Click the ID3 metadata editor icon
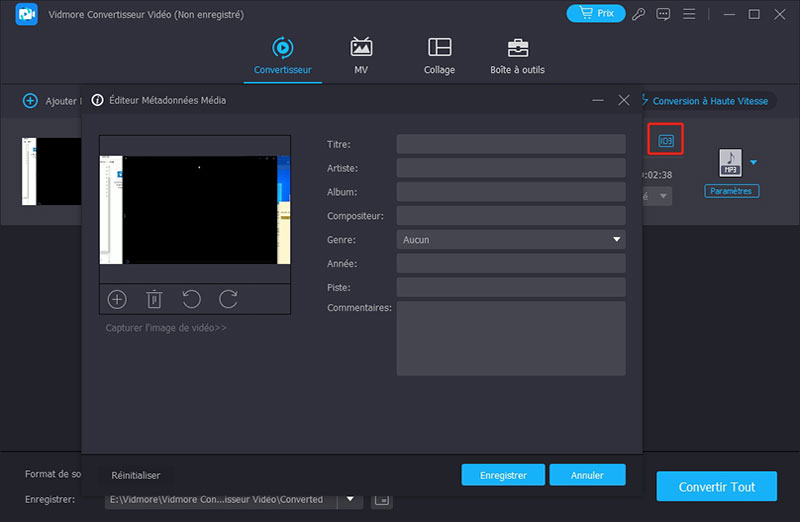The width and height of the screenshot is (800, 522). click(666, 141)
